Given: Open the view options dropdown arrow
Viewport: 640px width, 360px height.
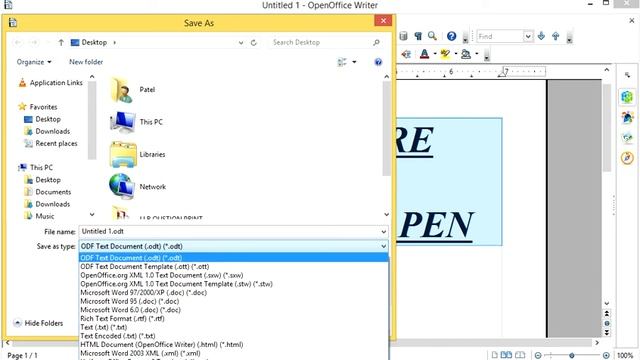Looking at the screenshot, I should [x=354, y=62].
